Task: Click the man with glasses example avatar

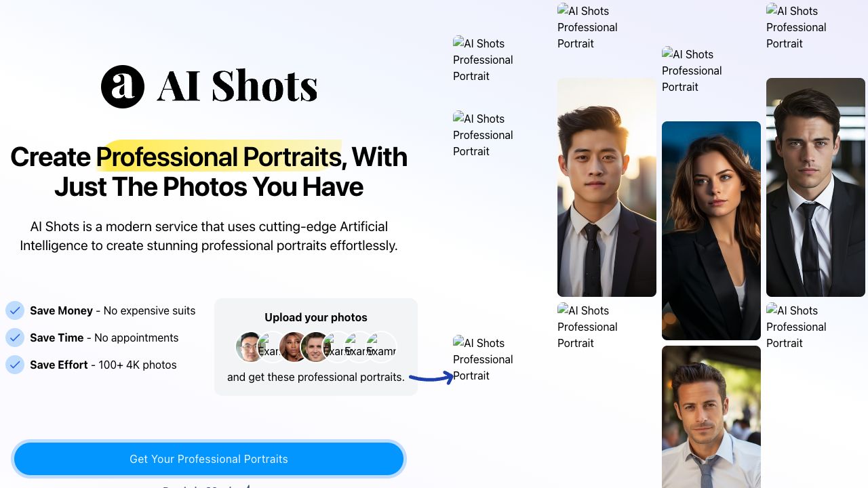Action: coord(249,347)
